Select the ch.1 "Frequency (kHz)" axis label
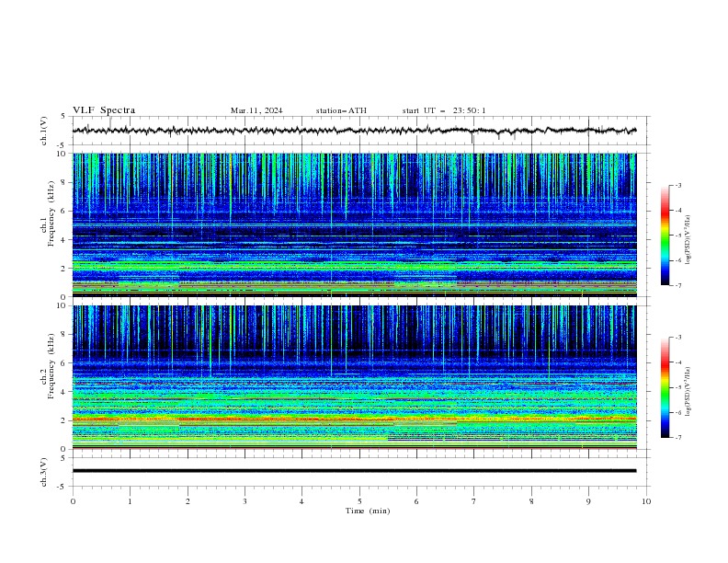This screenshot has width=728, height=563. (x=51, y=213)
